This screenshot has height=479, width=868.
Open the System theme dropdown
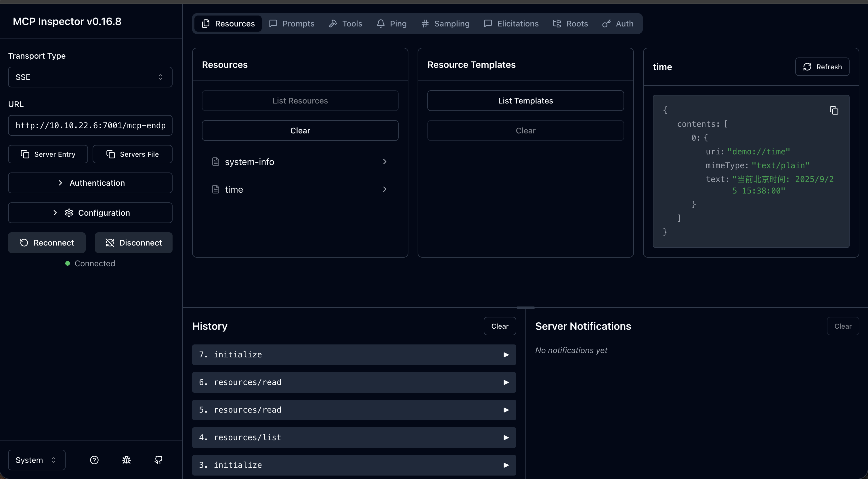(x=37, y=460)
